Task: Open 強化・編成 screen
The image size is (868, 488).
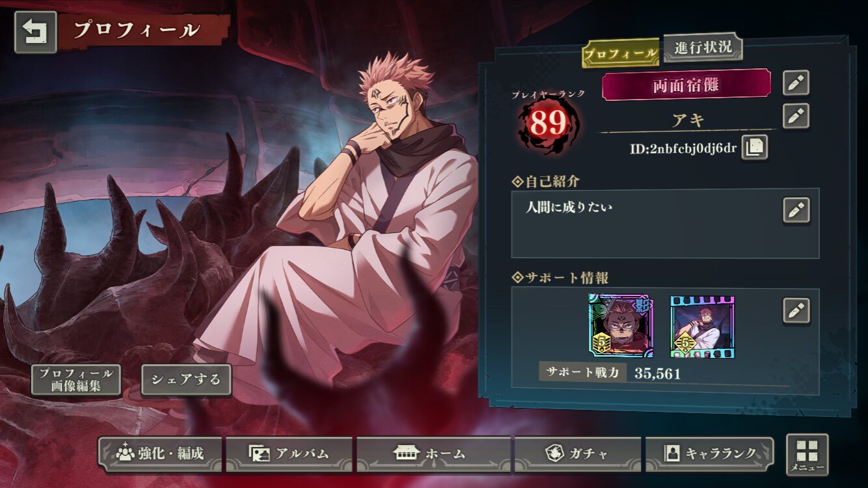Action: pyautogui.click(x=160, y=454)
